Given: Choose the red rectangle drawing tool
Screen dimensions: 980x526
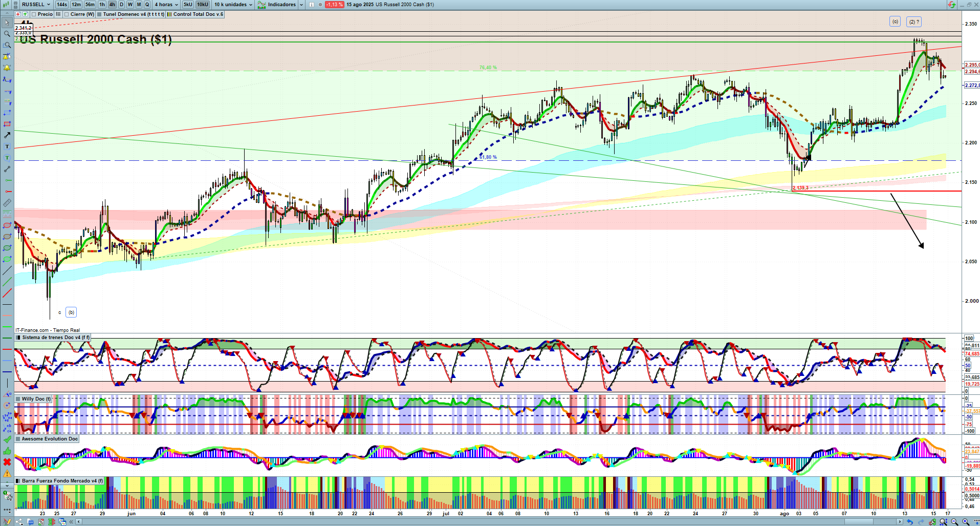Looking at the screenshot, I should coord(7,124).
